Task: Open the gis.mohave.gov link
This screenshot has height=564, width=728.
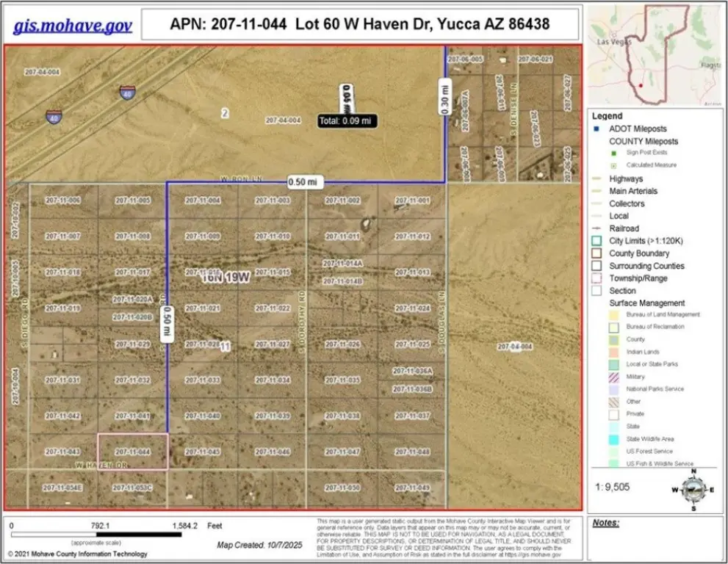Action: pyautogui.click(x=73, y=26)
